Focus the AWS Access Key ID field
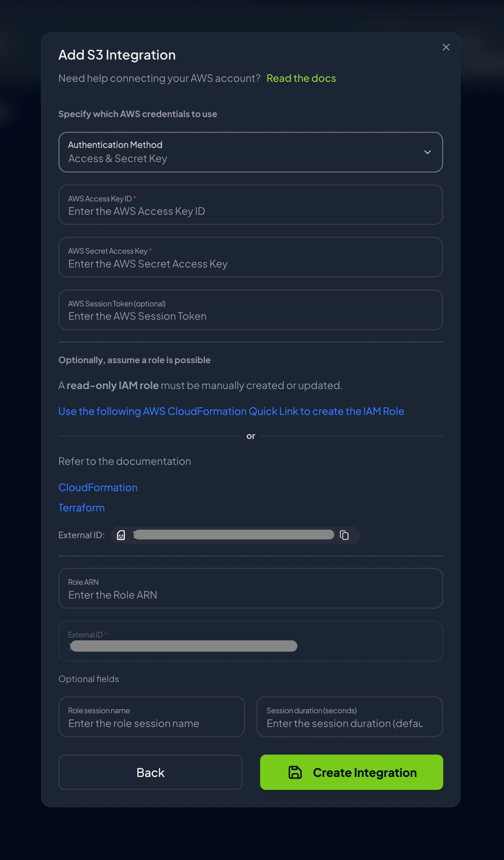 [251, 205]
